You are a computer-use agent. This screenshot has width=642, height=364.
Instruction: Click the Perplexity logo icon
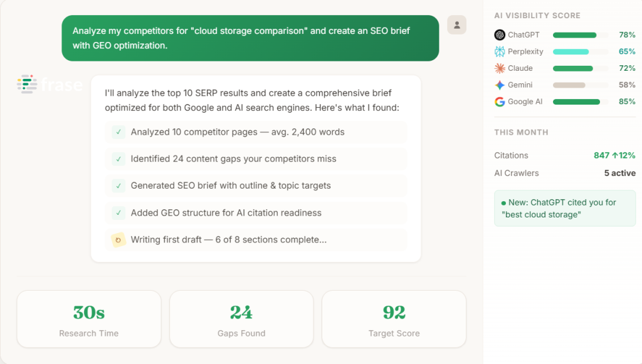[x=500, y=51]
